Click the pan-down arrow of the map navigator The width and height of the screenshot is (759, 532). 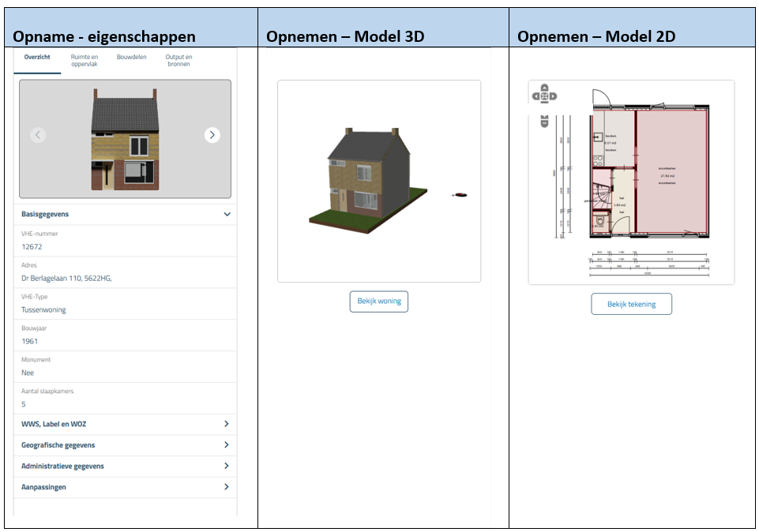click(x=544, y=103)
